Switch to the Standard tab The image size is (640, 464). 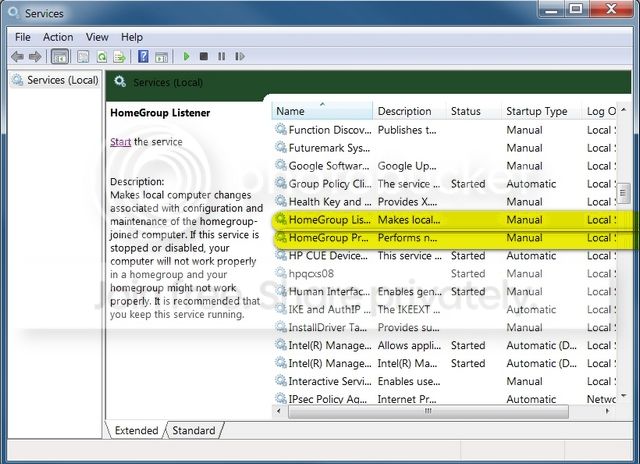pyautogui.click(x=194, y=431)
